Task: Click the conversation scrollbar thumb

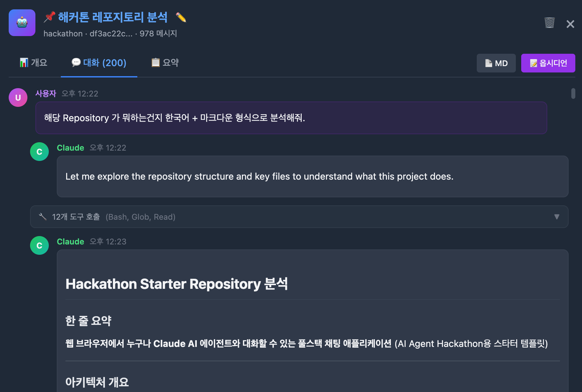Action: click(573, 93)
